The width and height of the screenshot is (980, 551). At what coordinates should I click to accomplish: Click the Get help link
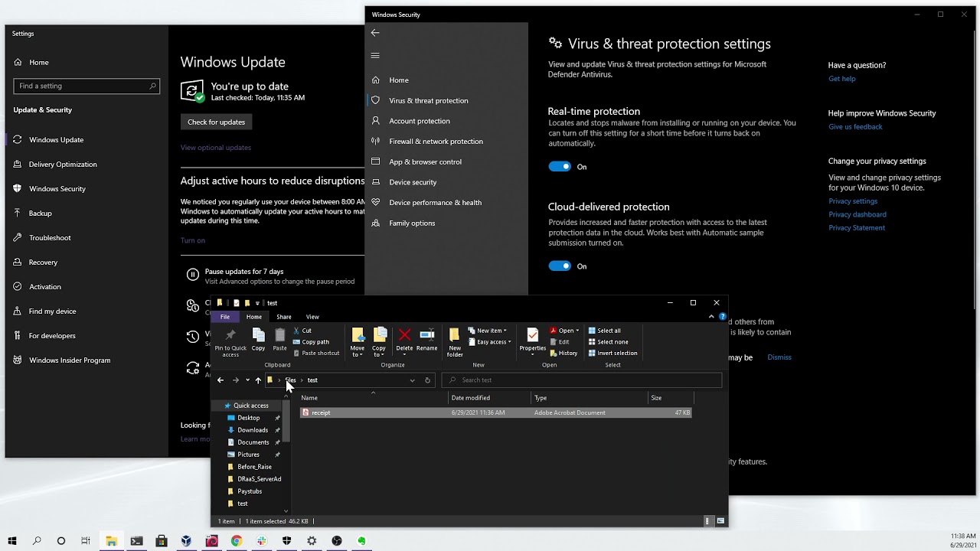pyautogui.click(x=842, y=79)
